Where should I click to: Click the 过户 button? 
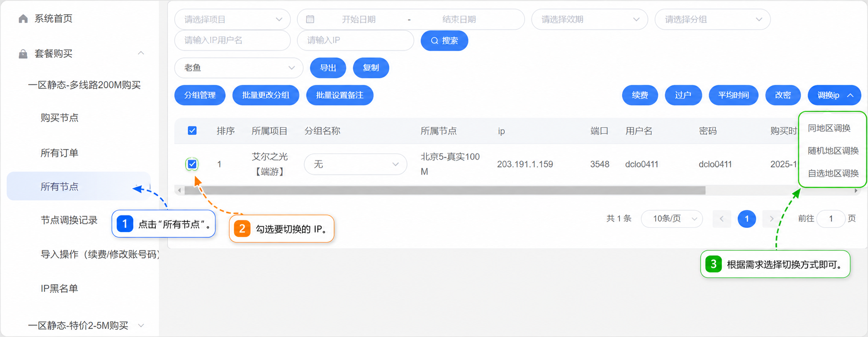pyautogui.click(x=683, y=95)
